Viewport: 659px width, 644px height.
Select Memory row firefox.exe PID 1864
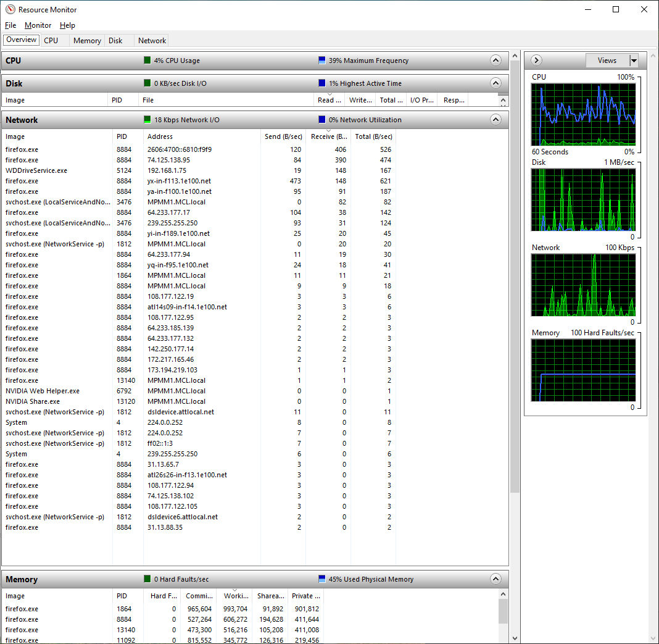(163, 609)
